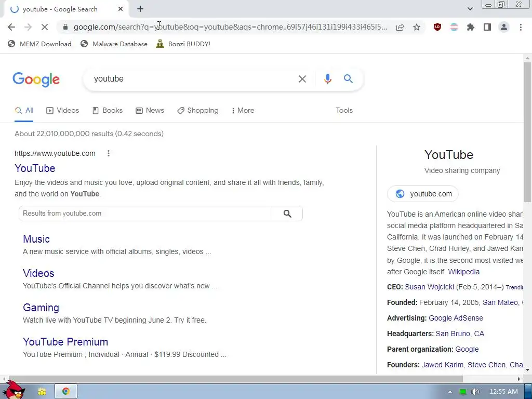Viewport: 532px width, 399px height.
Task: Open the MEMZ Download bookmark
Action: (x=39, y=44)
